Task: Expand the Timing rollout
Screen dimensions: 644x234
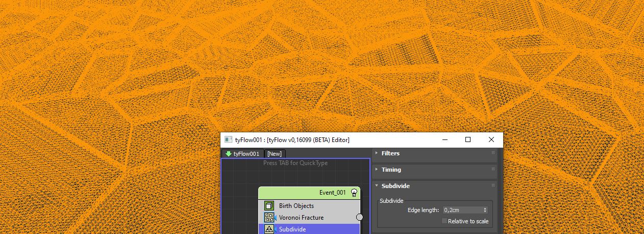Action: point(391,170)
